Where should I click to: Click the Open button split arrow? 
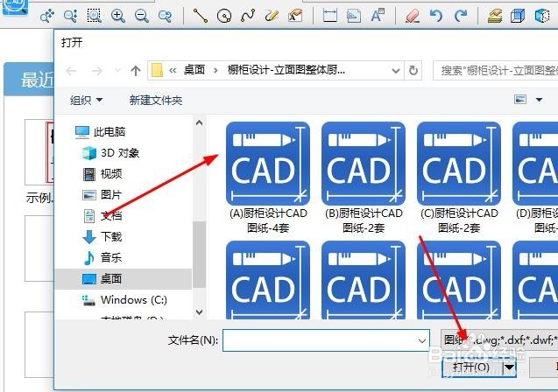point(510,367)
